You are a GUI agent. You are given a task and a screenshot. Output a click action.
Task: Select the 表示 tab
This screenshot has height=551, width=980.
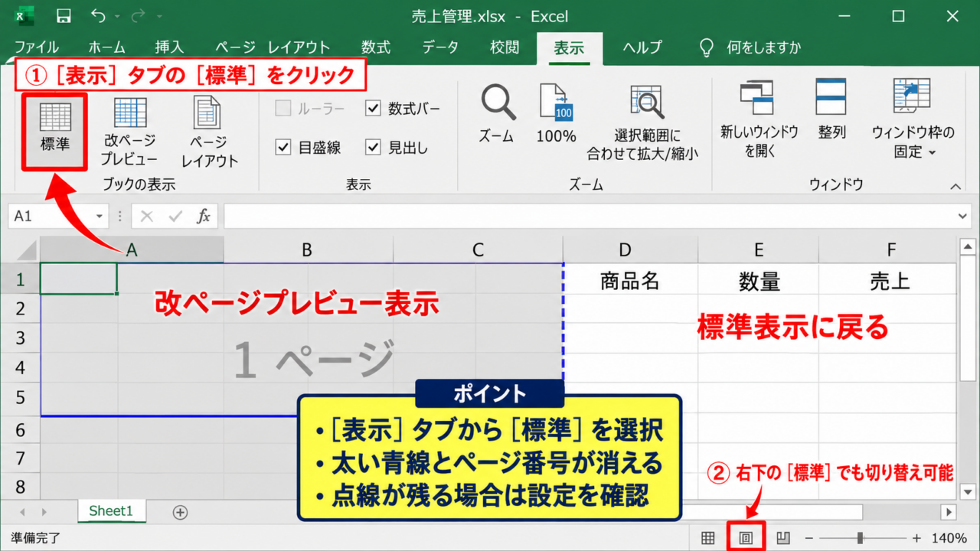point(569,47)
